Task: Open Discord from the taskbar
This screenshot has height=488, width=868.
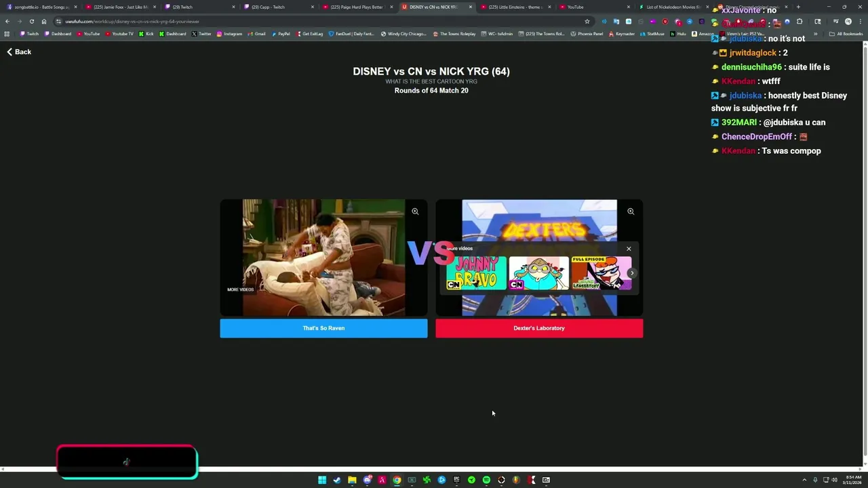Action: pyautogui.click(x=367, y=480)
